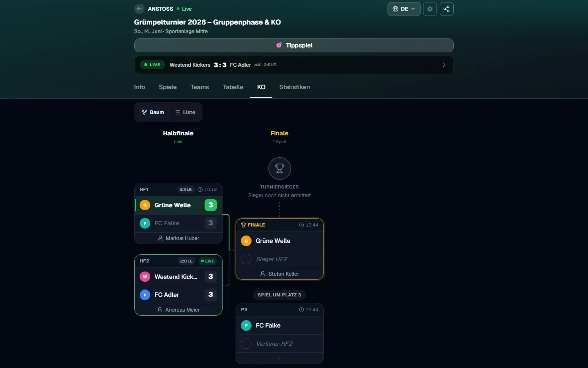Screen dimensions: 588x368
Task: Share the tournament via share icon
Action: coord(447,9)
